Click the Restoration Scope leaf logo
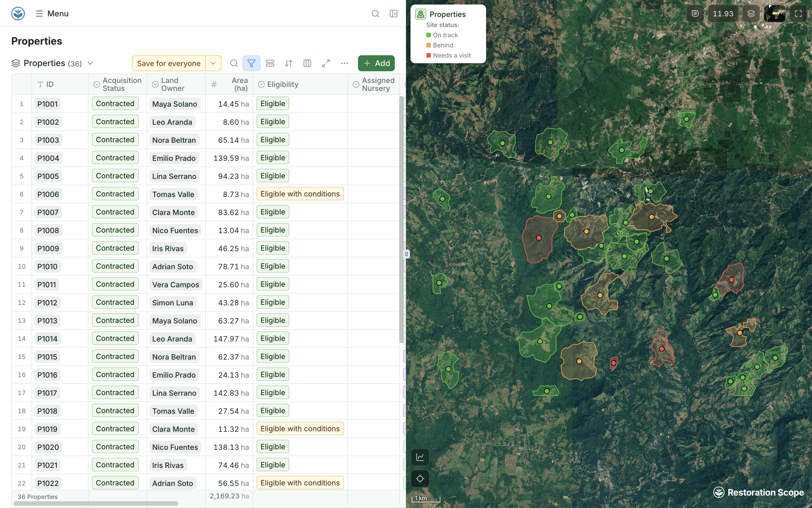 (18, 14)
